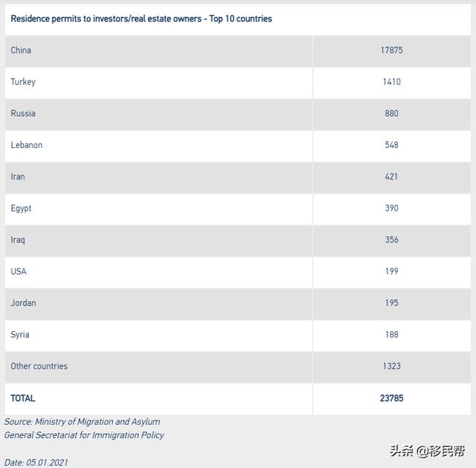Click the table title about residence permits
The image size is (476, 468).
(141, 19)
